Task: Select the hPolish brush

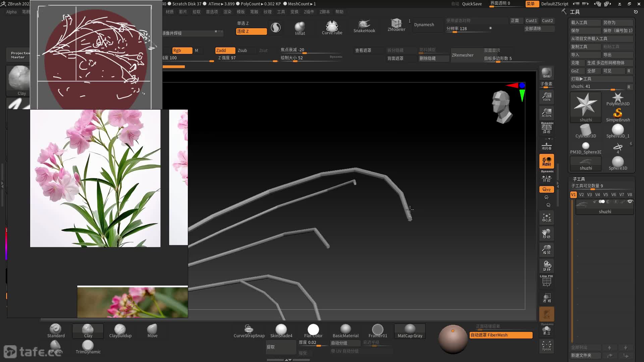Action: (x=56, y=347)
